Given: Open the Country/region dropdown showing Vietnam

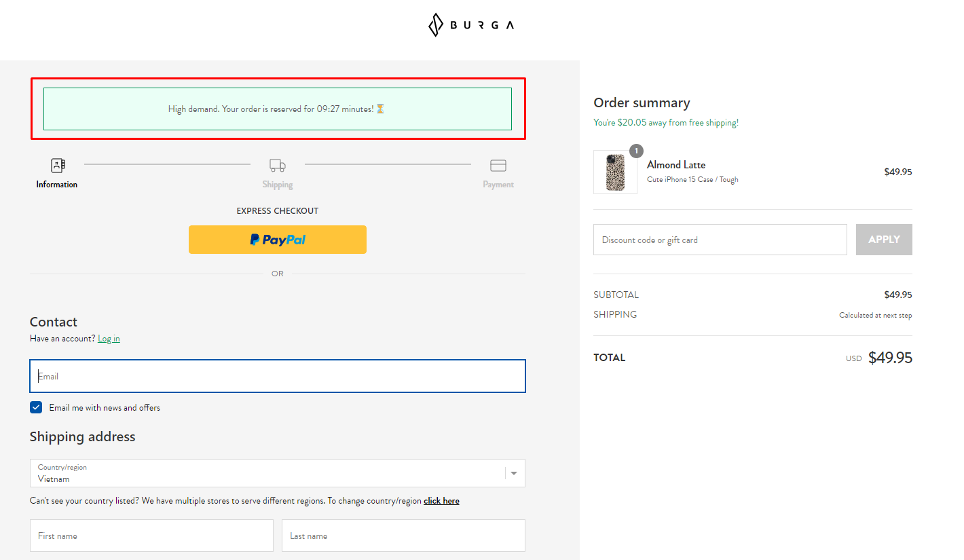Looking at the screenshot, I should 278,473.
